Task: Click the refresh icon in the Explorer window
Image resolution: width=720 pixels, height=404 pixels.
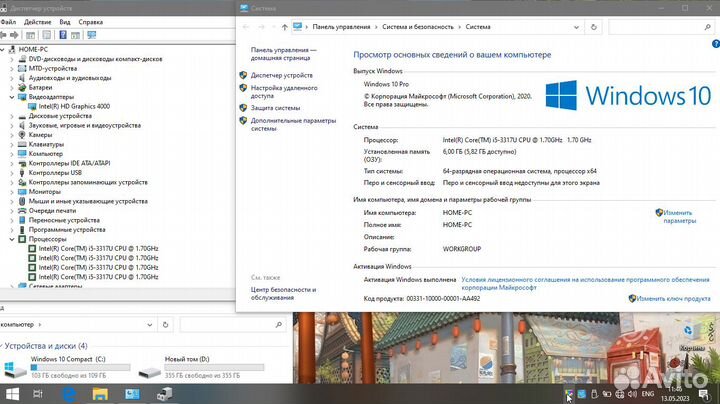Action: [165, 325]
